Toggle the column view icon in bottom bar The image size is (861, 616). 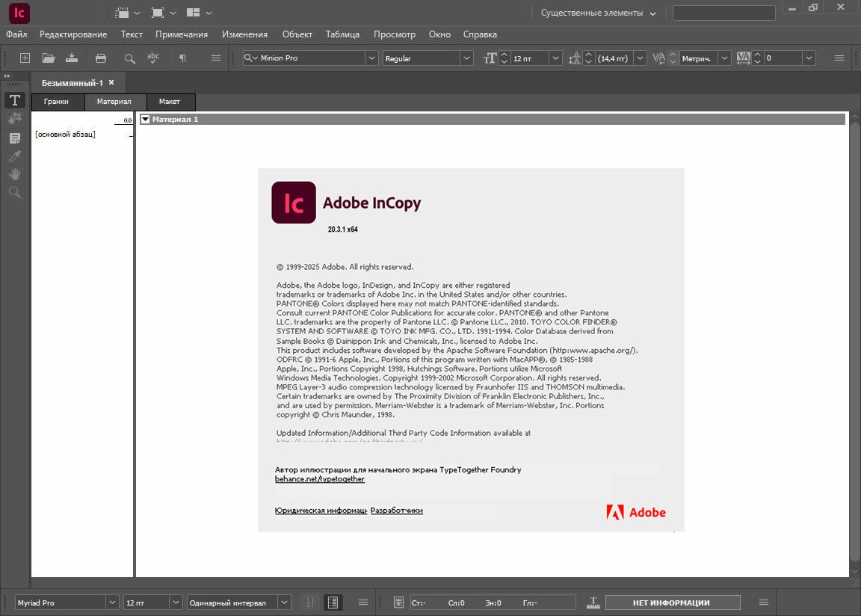[333, 603]
